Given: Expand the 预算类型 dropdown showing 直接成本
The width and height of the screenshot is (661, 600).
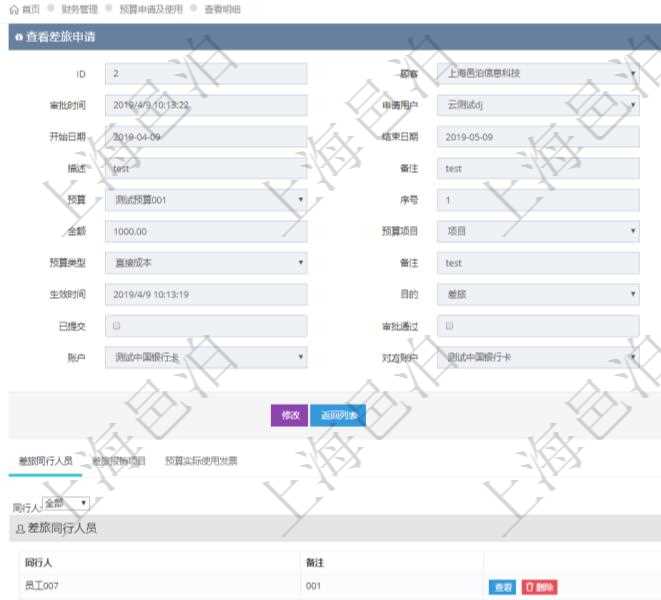Looking at the screenshot, I should tap(205, 263).
